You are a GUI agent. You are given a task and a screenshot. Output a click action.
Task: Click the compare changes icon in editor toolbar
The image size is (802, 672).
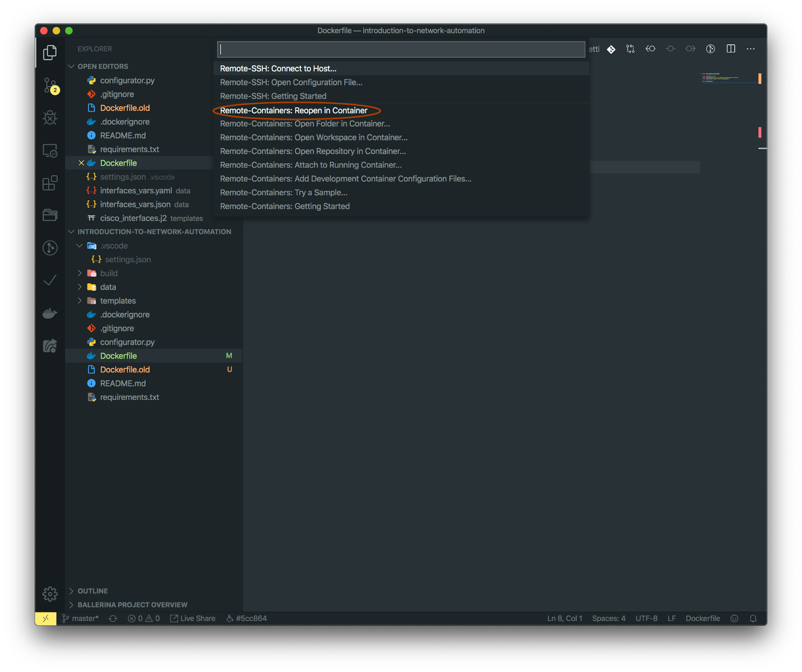(630, 49)
